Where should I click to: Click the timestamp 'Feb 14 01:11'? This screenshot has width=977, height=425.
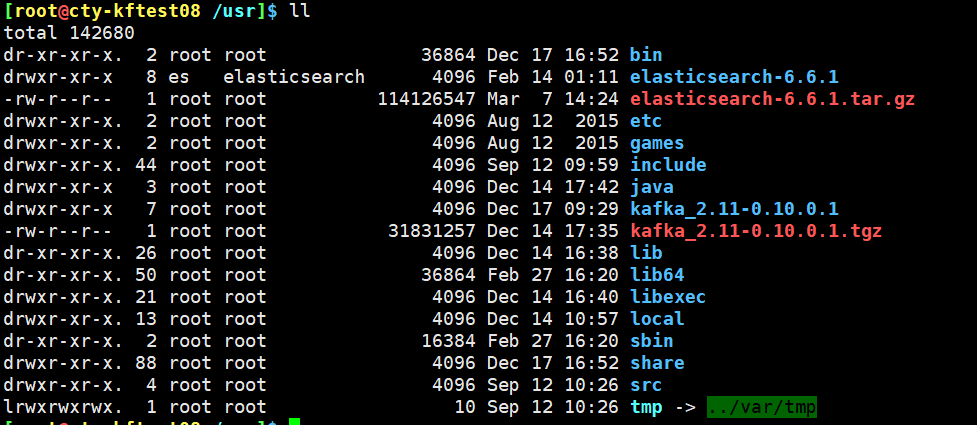(x=553, y=77)
